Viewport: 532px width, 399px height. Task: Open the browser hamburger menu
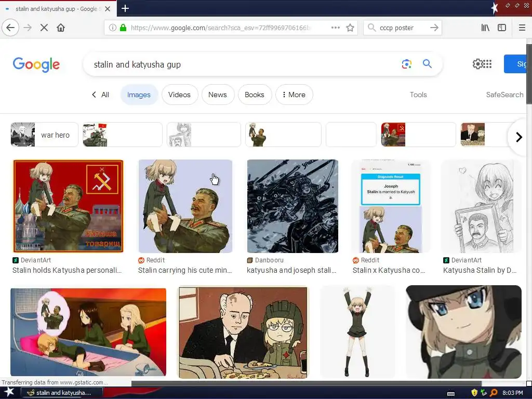coord(522,28)
